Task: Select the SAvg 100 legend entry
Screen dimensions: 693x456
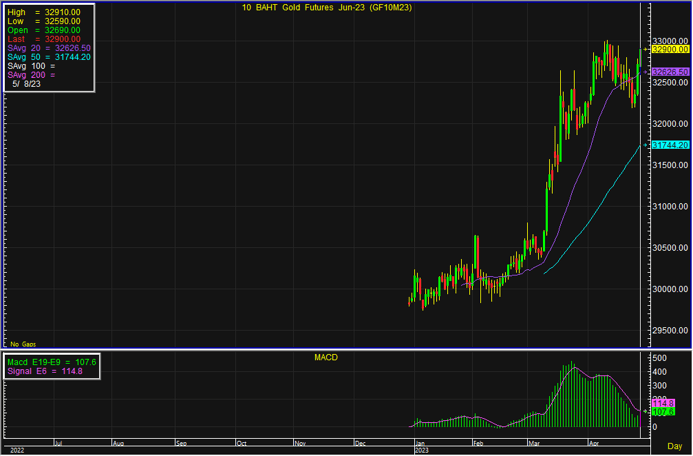Action: click(x=28, y=67)
